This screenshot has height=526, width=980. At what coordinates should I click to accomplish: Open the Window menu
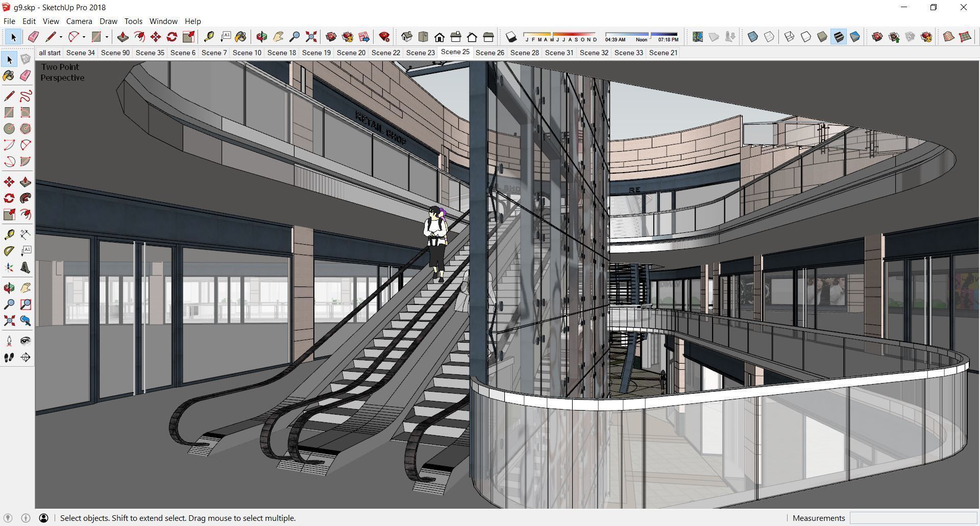163,21
